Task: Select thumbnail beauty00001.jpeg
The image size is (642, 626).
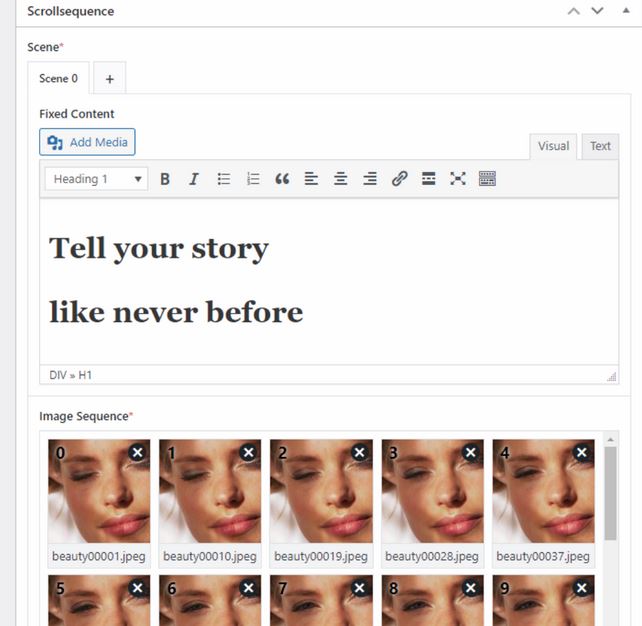Action: click(99, 491)
